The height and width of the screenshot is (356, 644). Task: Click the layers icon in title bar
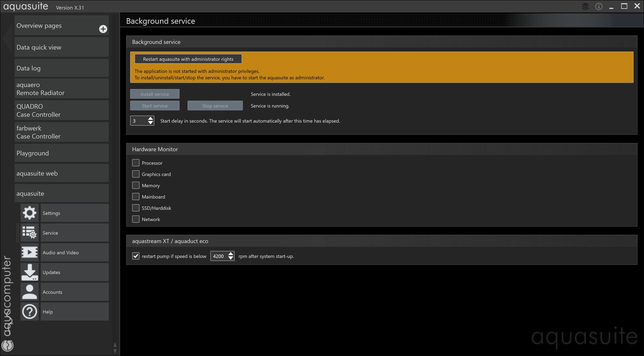pyautogui.click(x=585, y=6)
